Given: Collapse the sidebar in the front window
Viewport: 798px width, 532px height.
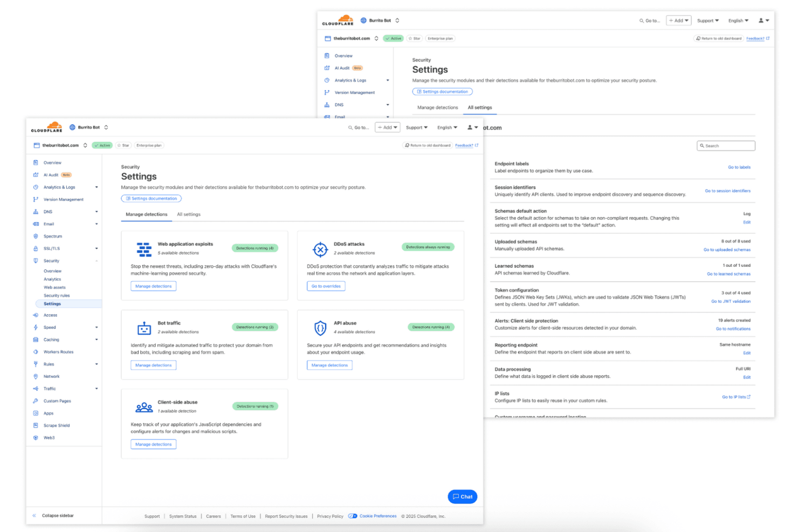Looking at the screenshot, I should tap(53, 516).
